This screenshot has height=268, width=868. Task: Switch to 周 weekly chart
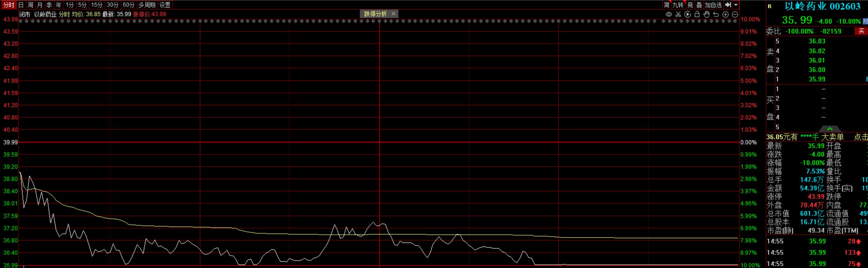coord(30,5)
